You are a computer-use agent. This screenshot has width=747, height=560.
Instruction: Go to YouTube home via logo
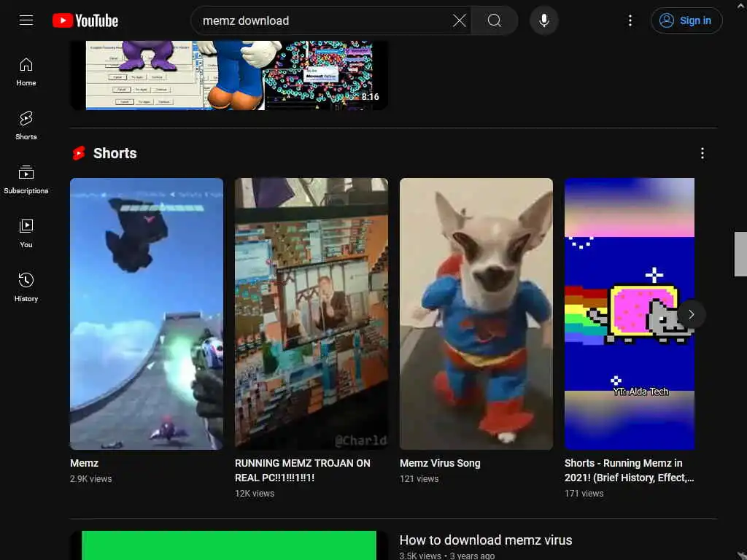(x=85, y=20)
